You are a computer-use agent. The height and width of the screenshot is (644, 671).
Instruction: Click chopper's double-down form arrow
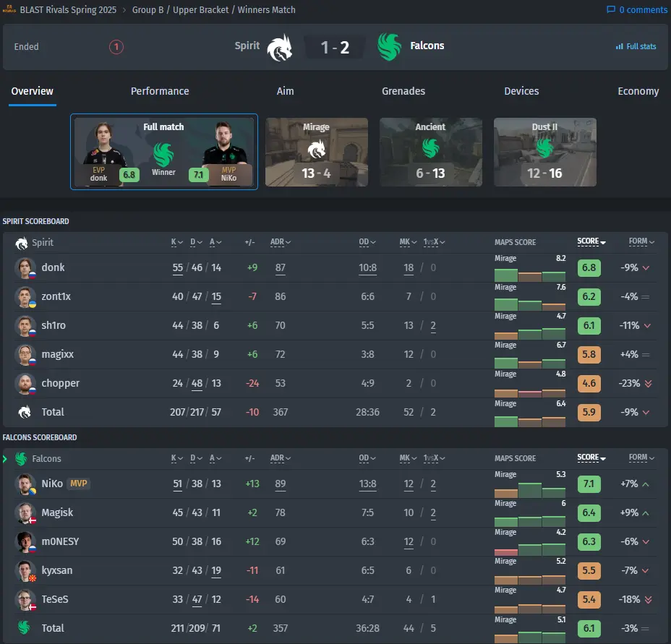[x=649, y=383]
